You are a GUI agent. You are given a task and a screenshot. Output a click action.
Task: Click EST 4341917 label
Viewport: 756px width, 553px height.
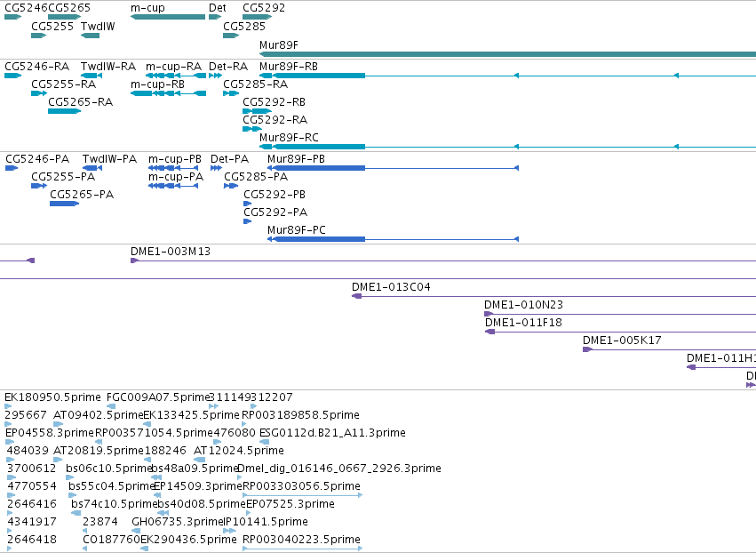point(32,522)
